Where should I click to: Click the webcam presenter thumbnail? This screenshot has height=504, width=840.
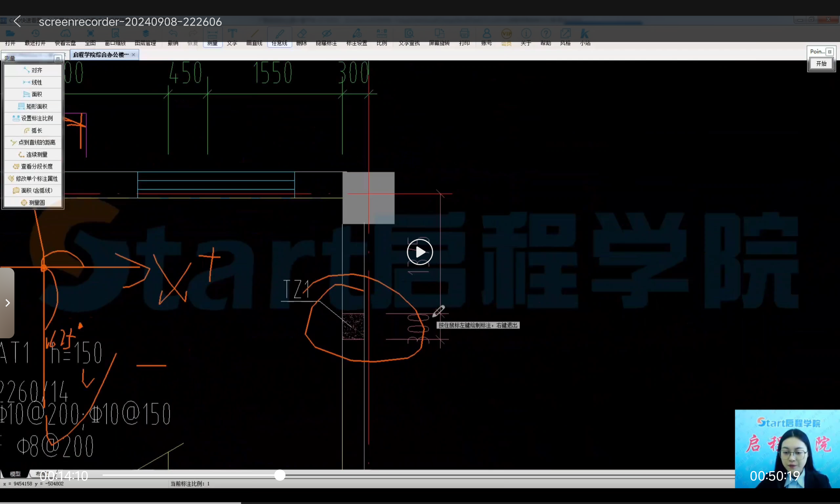coord(787,449)
